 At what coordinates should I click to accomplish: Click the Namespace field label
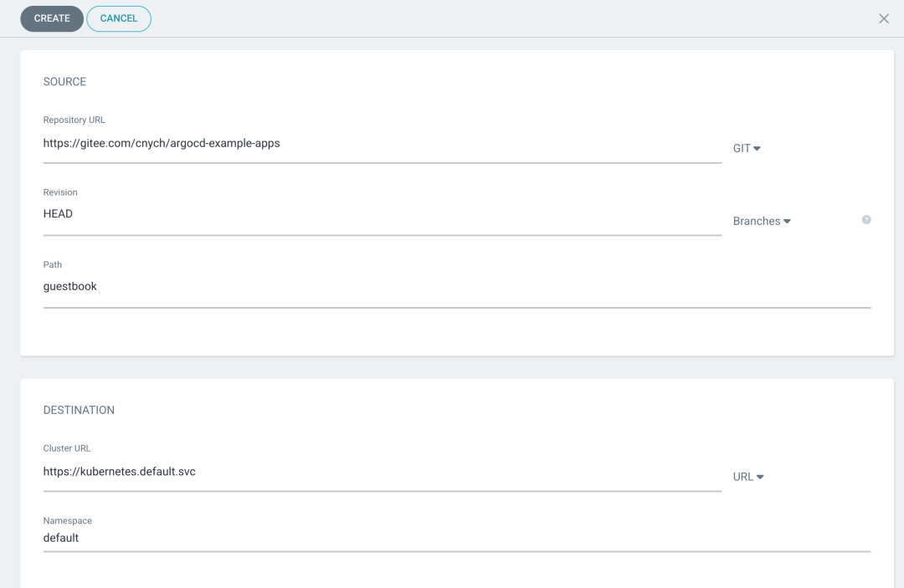[x=68, y=521]
